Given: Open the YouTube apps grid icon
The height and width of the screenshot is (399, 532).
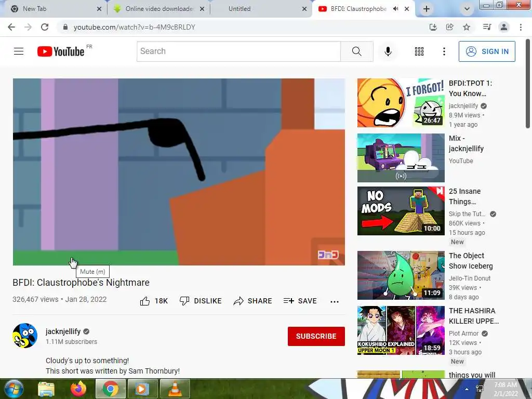Looking at the screenshot, I should (419, 51).
